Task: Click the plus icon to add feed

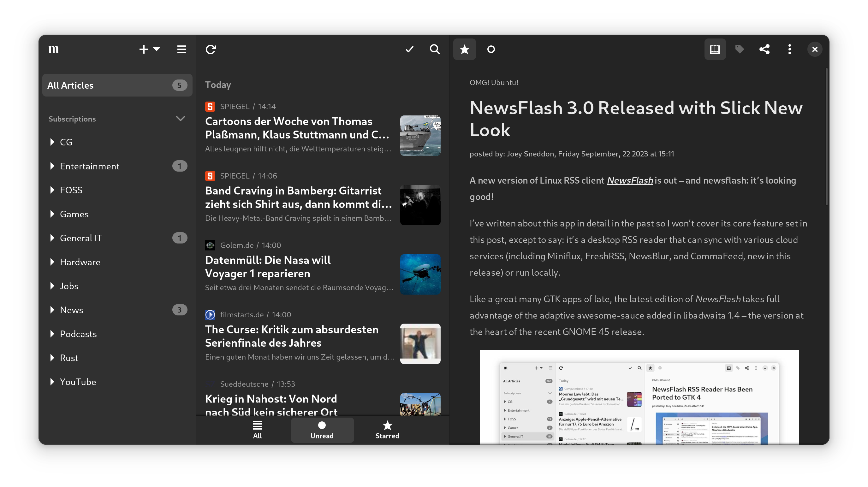Action: click(x=144, y=49)
